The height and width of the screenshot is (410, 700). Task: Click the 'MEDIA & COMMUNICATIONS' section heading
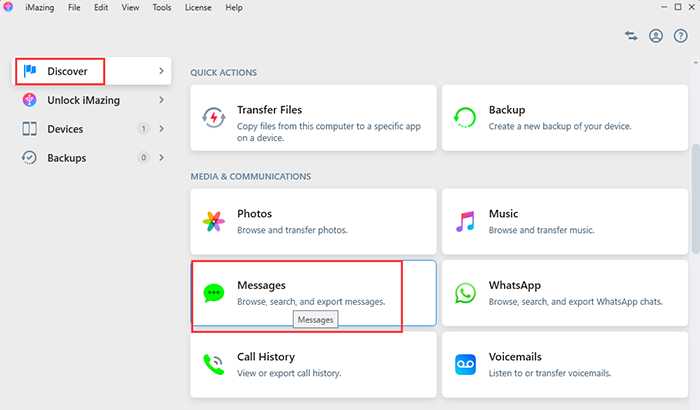(x=251, y=176)
